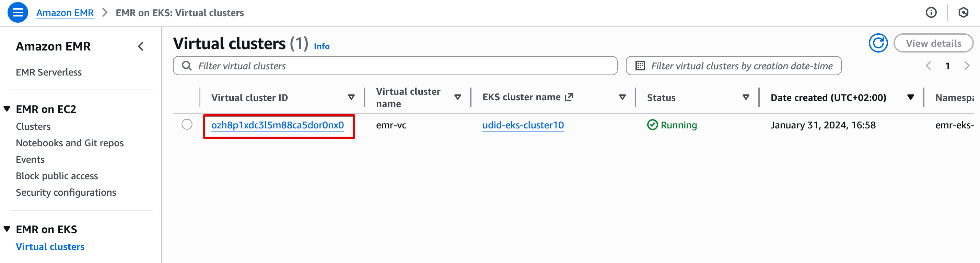
Task: Click the magnifier icon in the filter box
Action: tap(187, 66)
